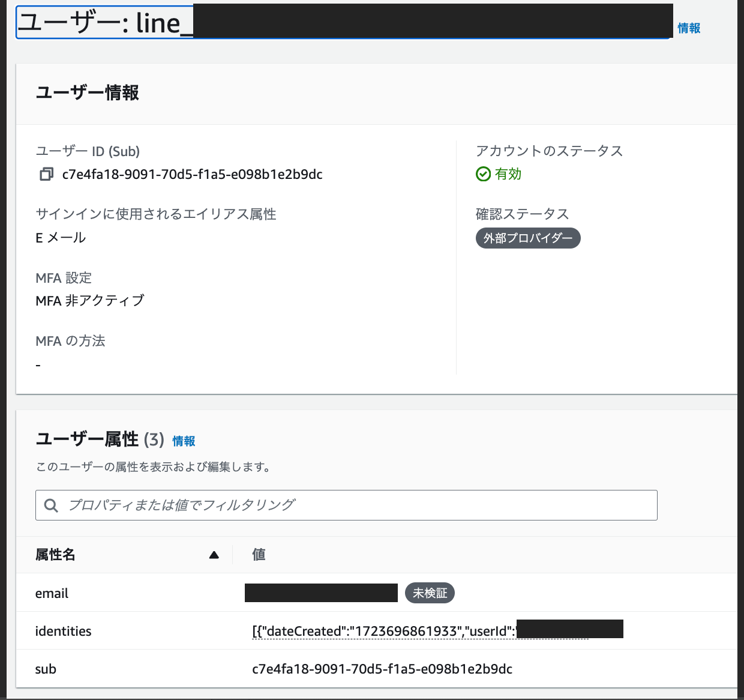The image size is (744, 700).
Task: Click the 有効 status text
Action: pos(508,174)
